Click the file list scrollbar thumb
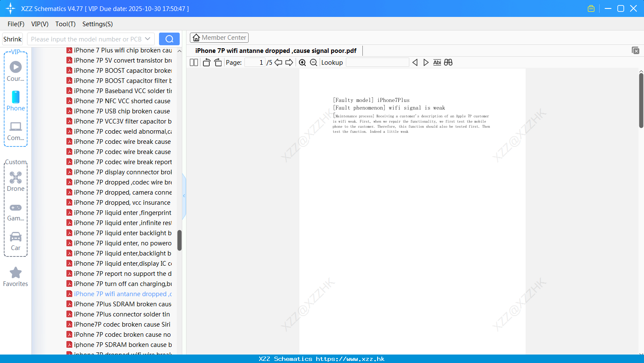Image resolution: width=644 pixels, height=363 pixels. coord(179,240)
